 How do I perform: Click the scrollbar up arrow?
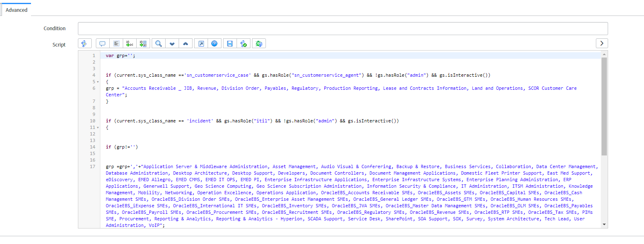point(604,54)
